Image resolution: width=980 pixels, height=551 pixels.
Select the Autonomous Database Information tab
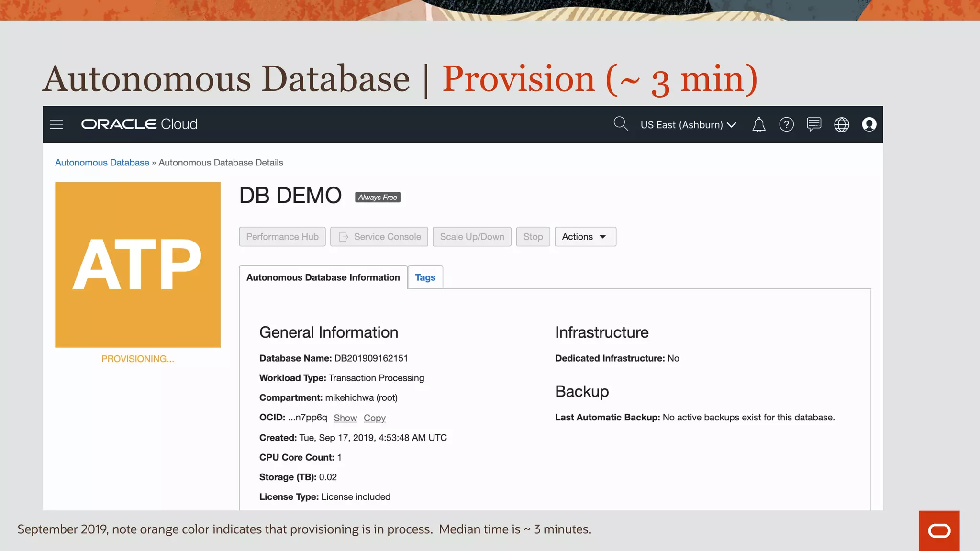tap(323, 277)
